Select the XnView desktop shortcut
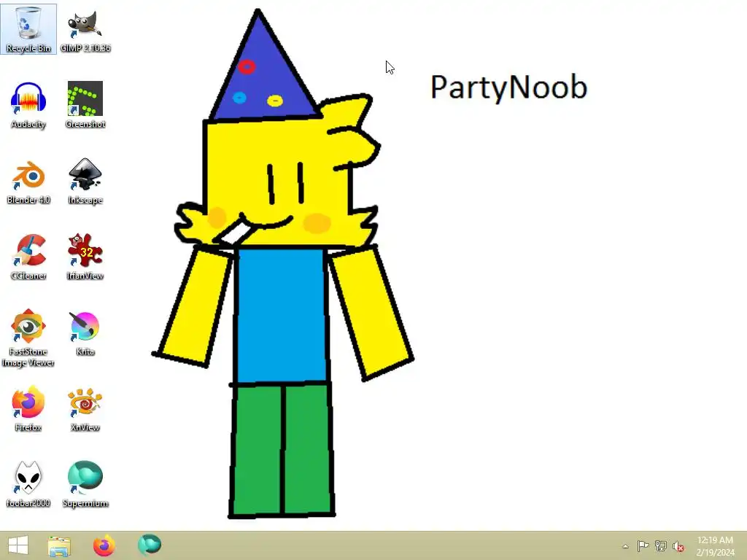 [85, 408]
